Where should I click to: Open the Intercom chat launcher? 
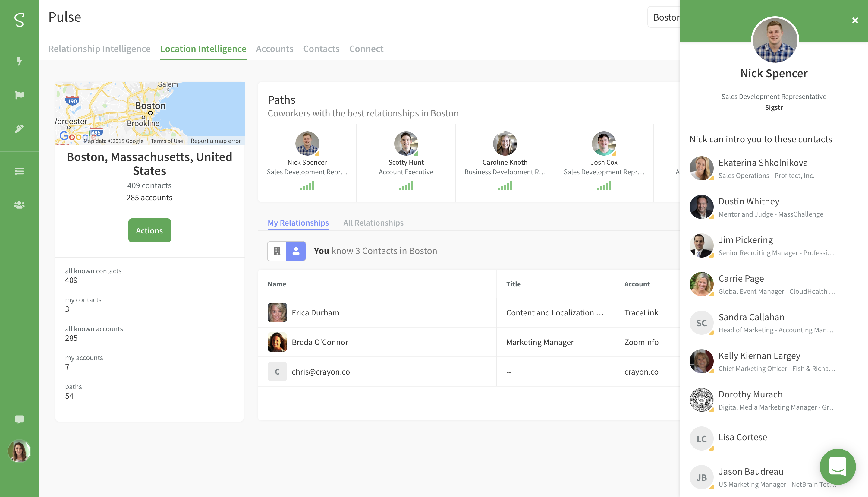837,467
